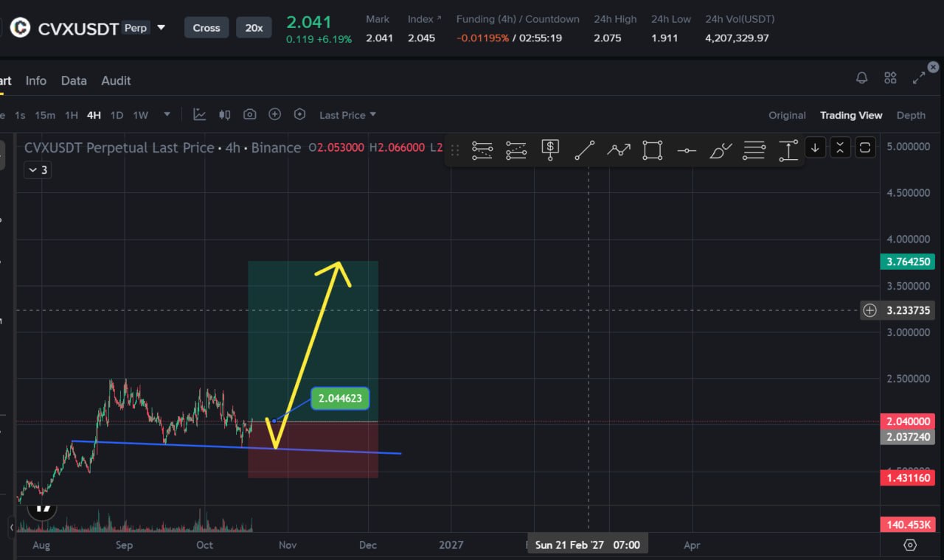The height and width of the screenshot is (560, 944).
Task: Open the Data tab
Action: [x=74, y=80]
